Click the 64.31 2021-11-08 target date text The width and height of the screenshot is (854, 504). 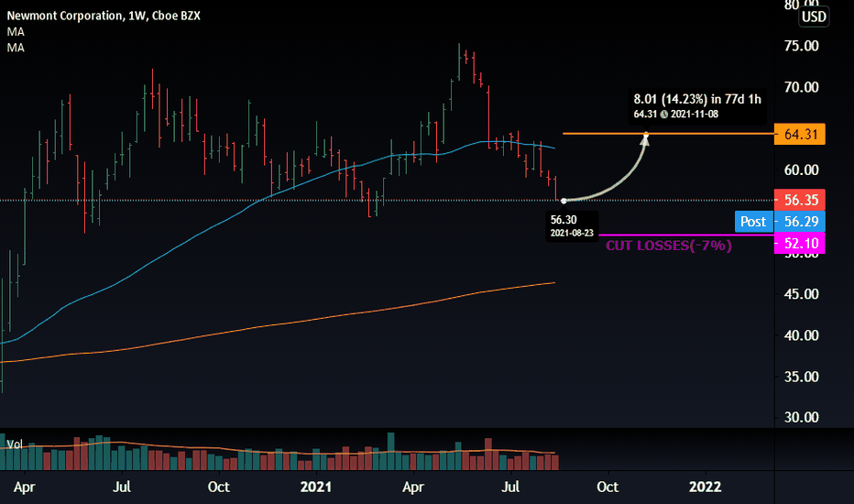tap(676, 115)
